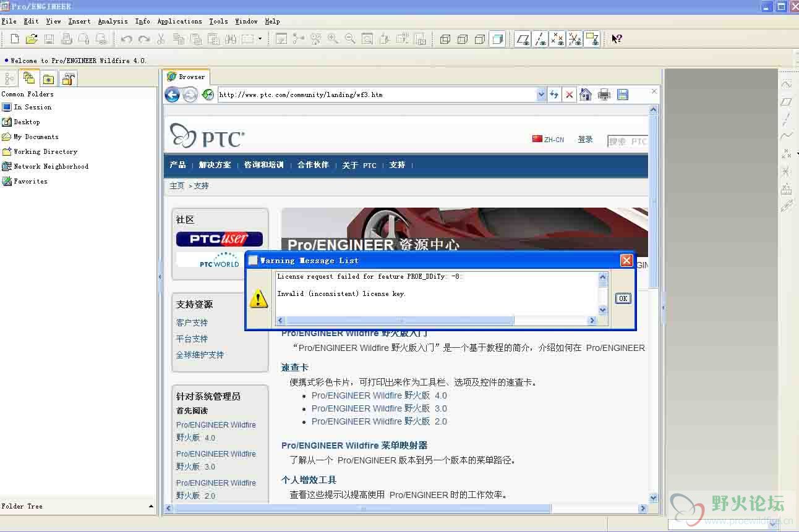Open the Edit menu
The width and height of the screenshot is (799, 532).
coord(31,21)
